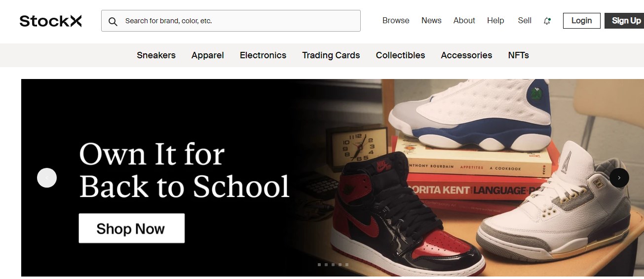Click the magnifying glass search icon
Screen dimensions: 644x279
[x=113, y=21]
